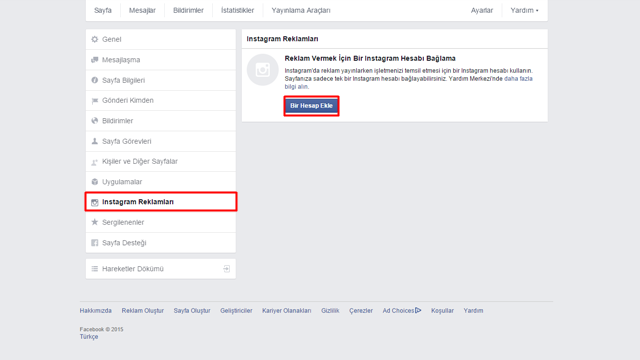This screenshot has width=640, height=360.
Task: Click the list icon beside Hareketler Dökümü
Action: (x=95, y=269)
